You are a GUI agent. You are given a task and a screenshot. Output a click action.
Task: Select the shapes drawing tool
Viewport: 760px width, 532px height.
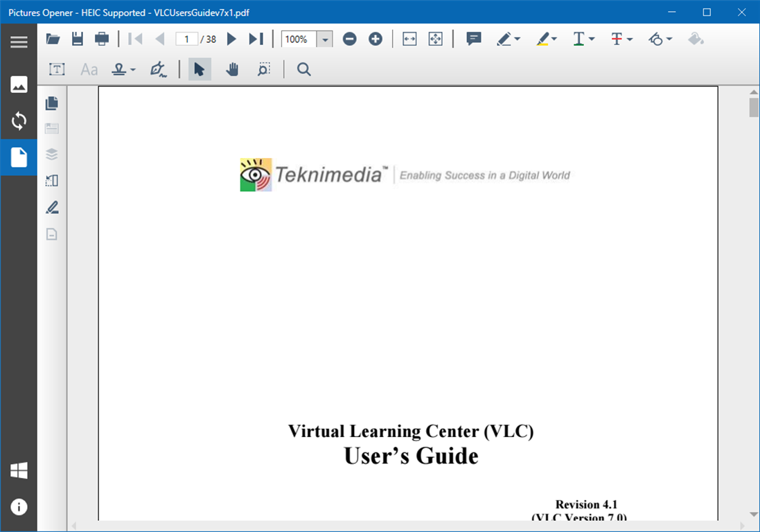click(656, 39)
